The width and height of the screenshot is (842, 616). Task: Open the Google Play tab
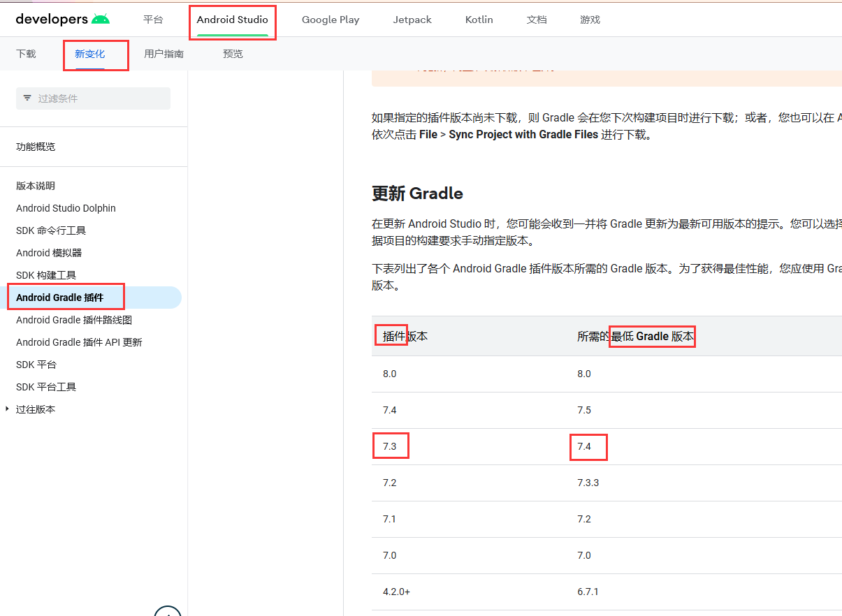pyautogui.click(x=331, y=20)
